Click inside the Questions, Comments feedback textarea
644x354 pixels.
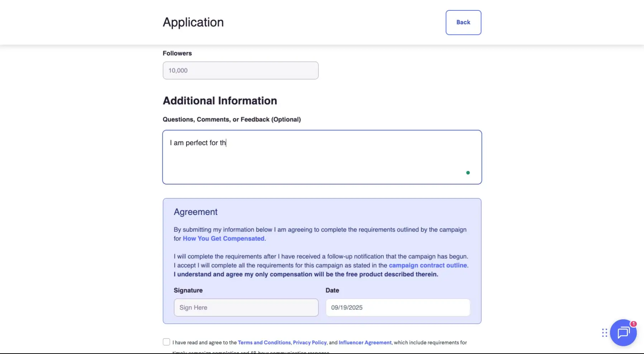point(322,157)
